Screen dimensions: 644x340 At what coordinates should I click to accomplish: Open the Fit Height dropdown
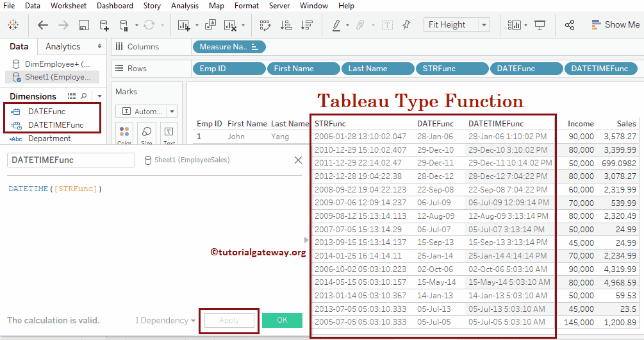pos(484,25)
